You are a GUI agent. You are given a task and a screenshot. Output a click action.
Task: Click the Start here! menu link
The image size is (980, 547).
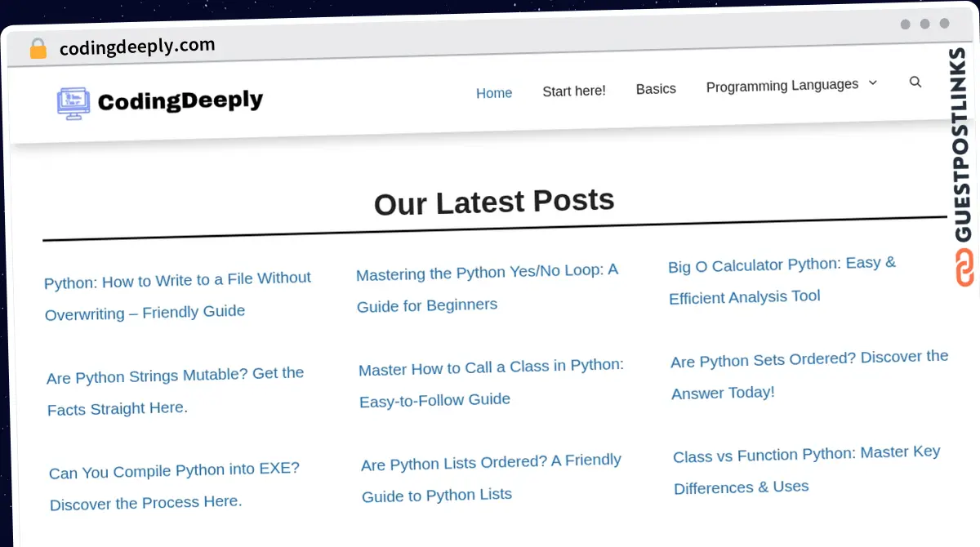click(574, 91)
